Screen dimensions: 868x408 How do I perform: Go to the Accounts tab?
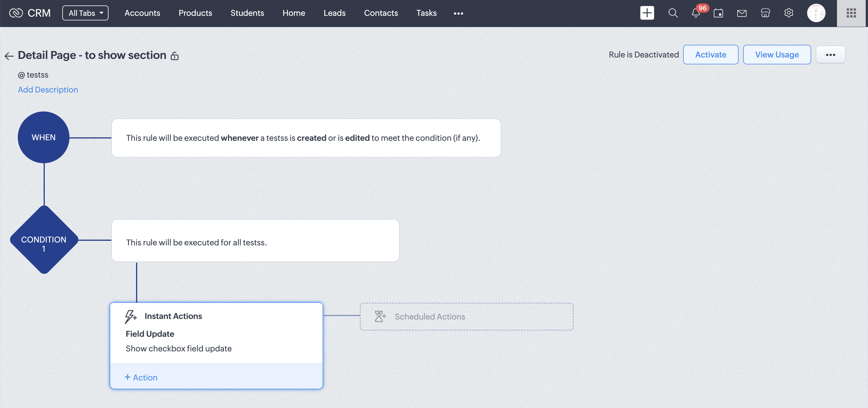coord(142,13)
